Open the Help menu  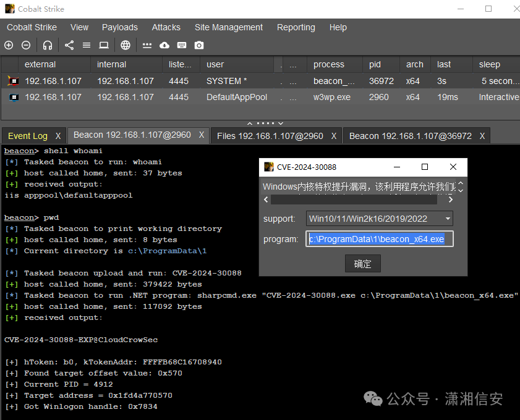click(338, 28)
